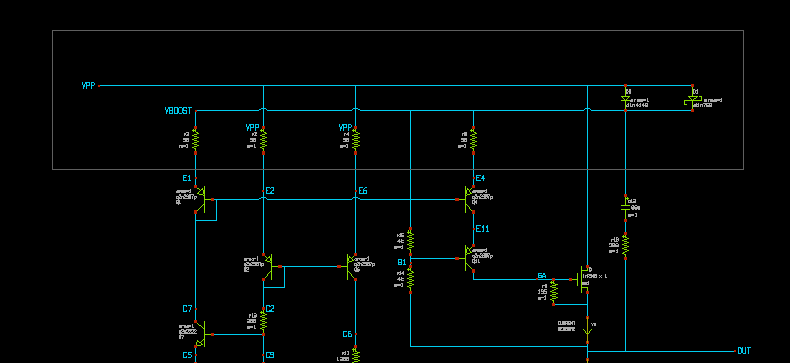Select the resistor under the VBOOST label
This screenshot has width=790, height=363.
click(195, 140)
